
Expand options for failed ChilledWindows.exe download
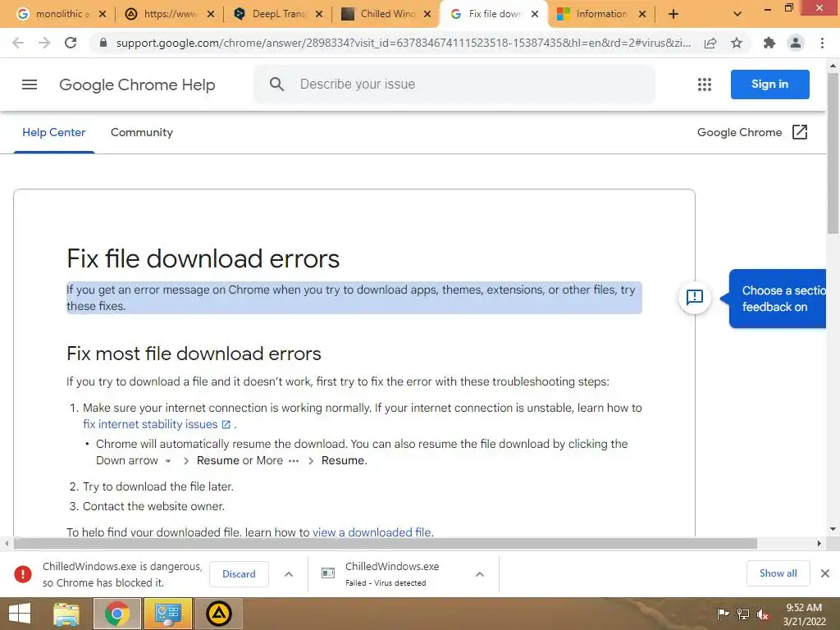tap(479, 573)
